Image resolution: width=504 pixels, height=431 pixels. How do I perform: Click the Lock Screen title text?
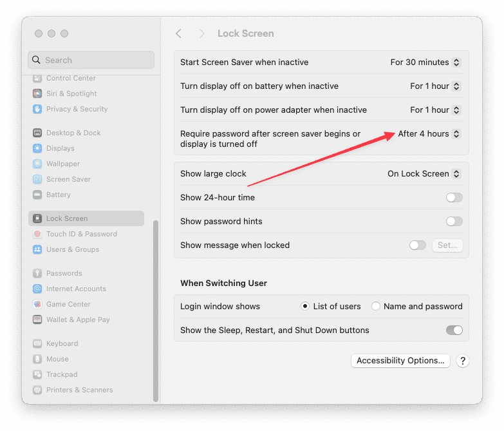(x=246, y=34)
